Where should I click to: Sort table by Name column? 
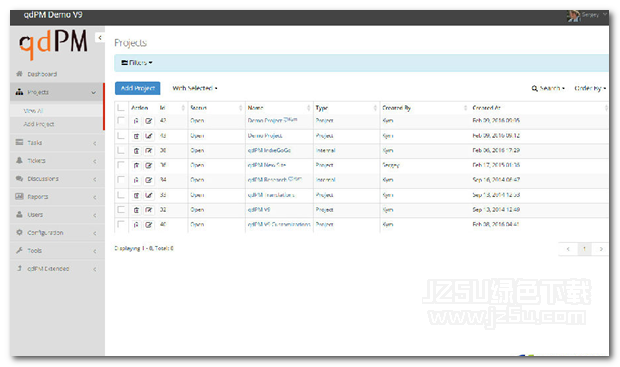click(279, 108)
